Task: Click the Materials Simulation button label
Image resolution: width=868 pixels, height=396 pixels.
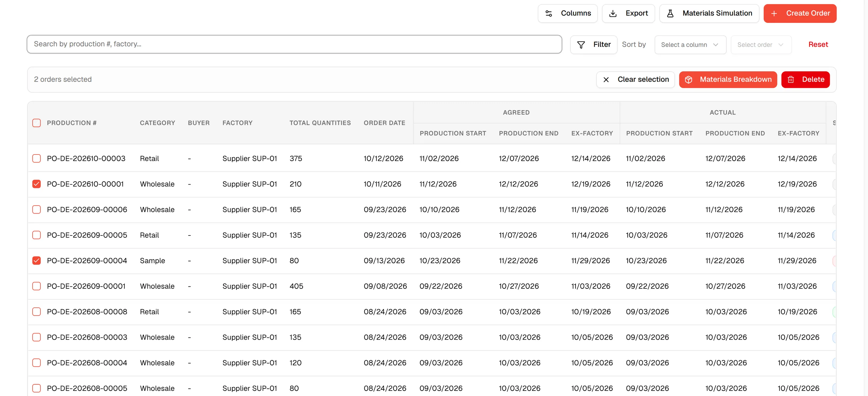Action: 717,13
